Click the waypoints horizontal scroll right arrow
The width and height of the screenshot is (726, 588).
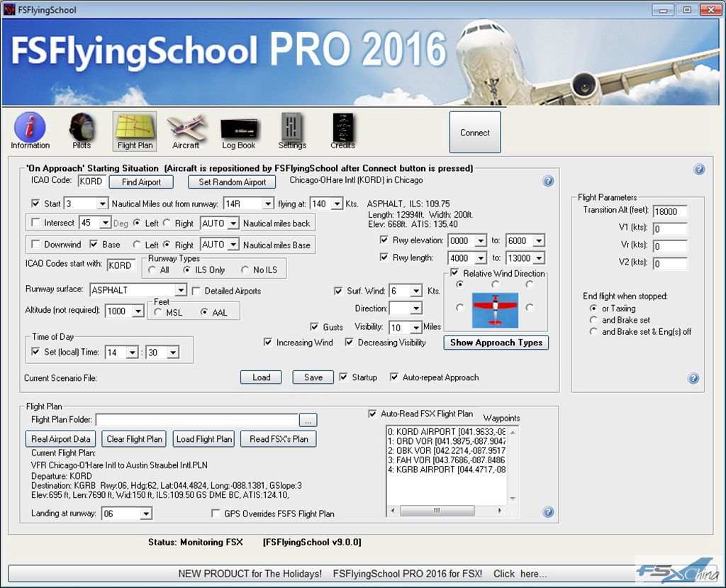pyautogui.click(x=500, y=511)
